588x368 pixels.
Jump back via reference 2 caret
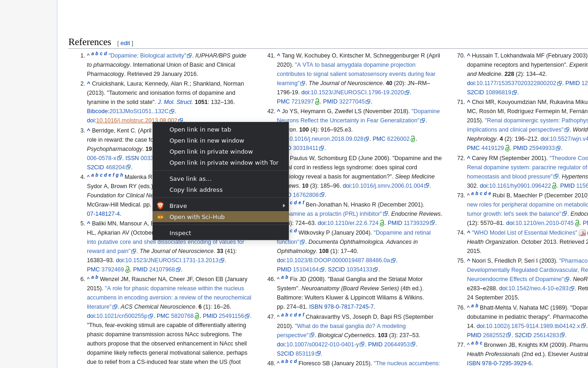(x=89, y=83)
